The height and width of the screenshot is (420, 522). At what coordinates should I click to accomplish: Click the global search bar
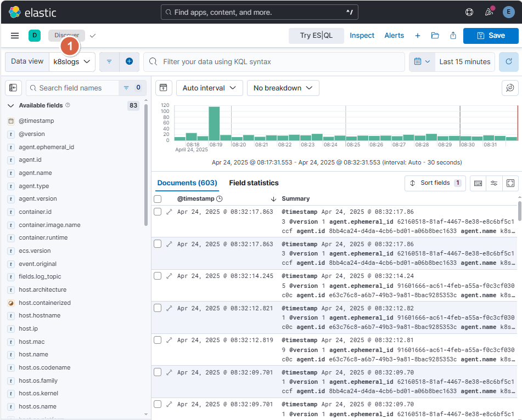point(259,12)
